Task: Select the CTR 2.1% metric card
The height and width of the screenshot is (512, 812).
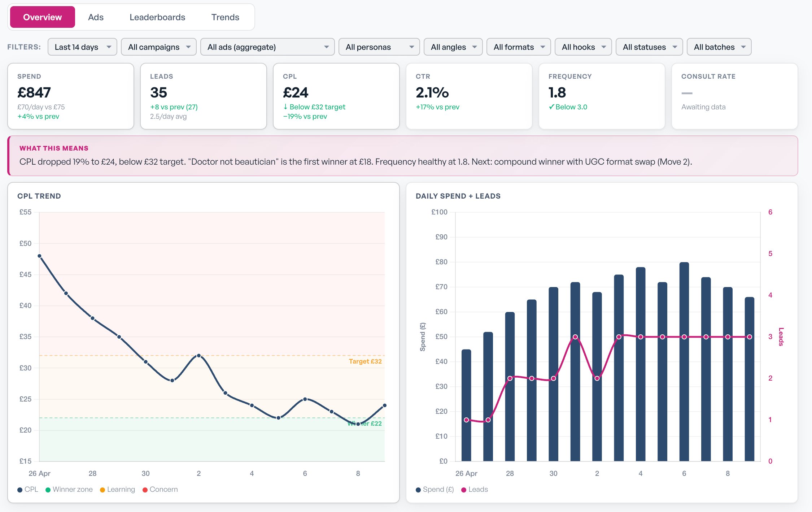Action: point(469,96)
